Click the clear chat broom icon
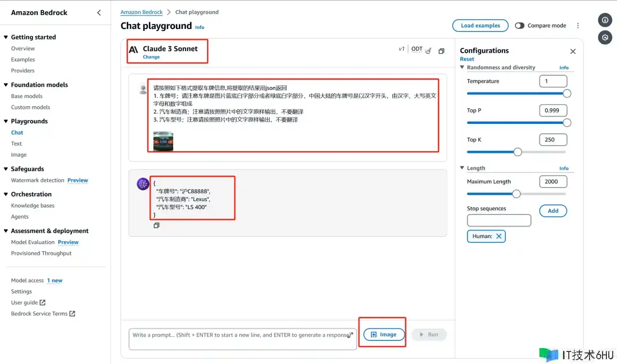The image size is (617, 364). click(x=429, y=51)
